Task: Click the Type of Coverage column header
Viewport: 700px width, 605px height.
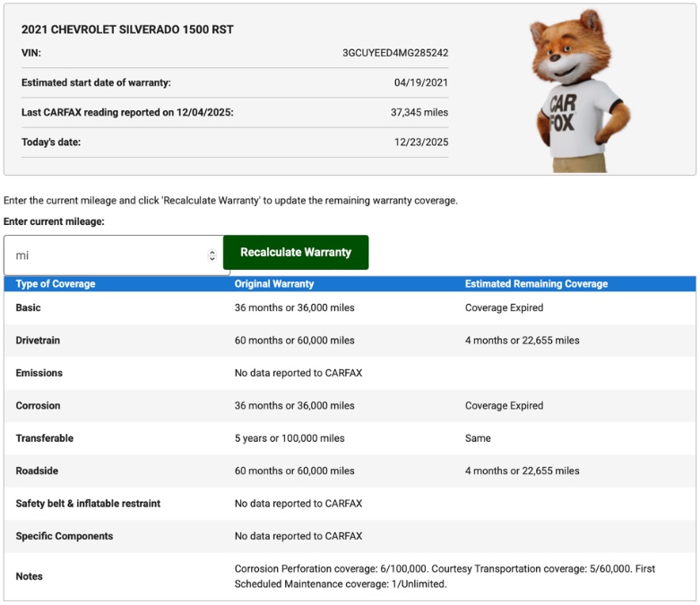Action: click(x=56, y=284)
